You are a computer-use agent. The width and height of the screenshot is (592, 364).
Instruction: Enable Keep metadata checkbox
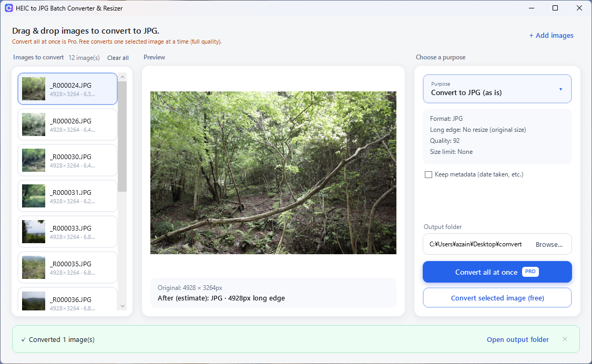[428, 174]
